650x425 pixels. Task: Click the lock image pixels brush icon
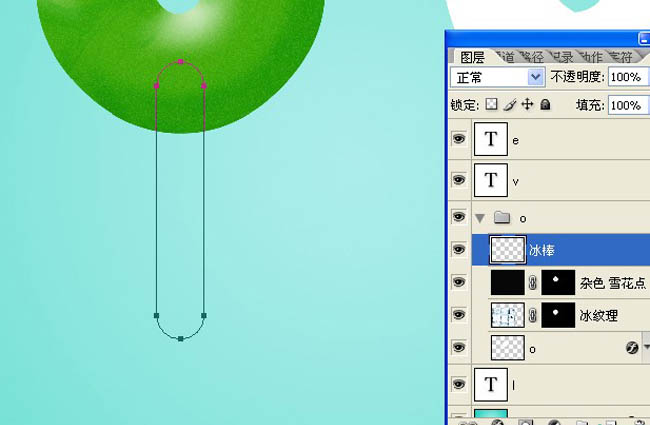pos(509,104)
